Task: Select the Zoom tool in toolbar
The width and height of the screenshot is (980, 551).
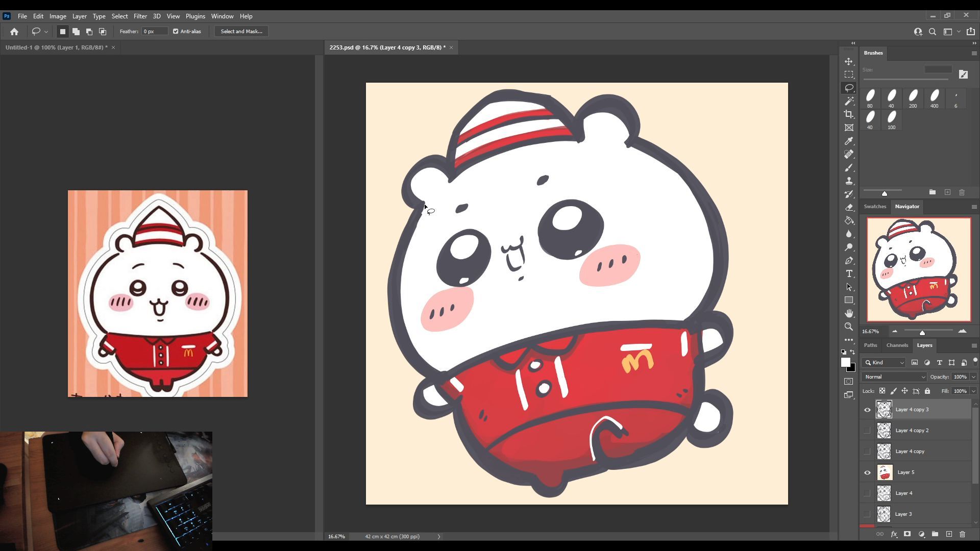Action: (849, 327)
